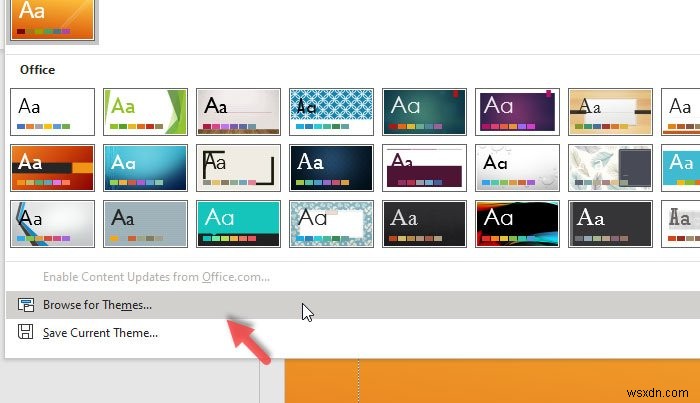700x403 pixels.
Task: Apply the cut-off stencil-font theme in last row
Action: 680,224
